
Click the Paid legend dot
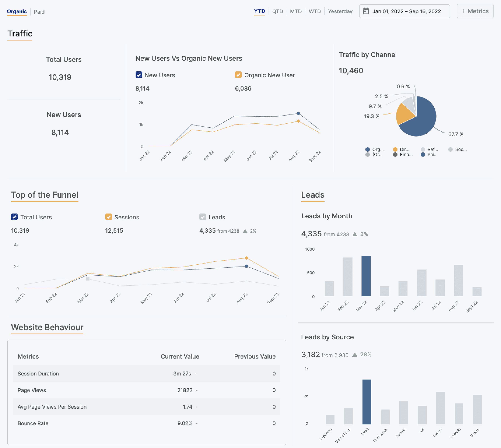[423, 155]
